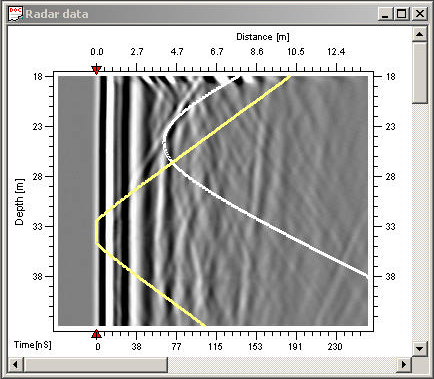Click the horizontal scrollbar thumb
The image size is (434, 379).
[x=95, y=364]
